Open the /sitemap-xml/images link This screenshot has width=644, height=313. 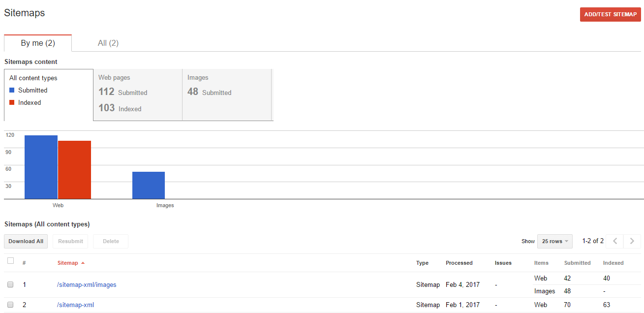[87, 284]
